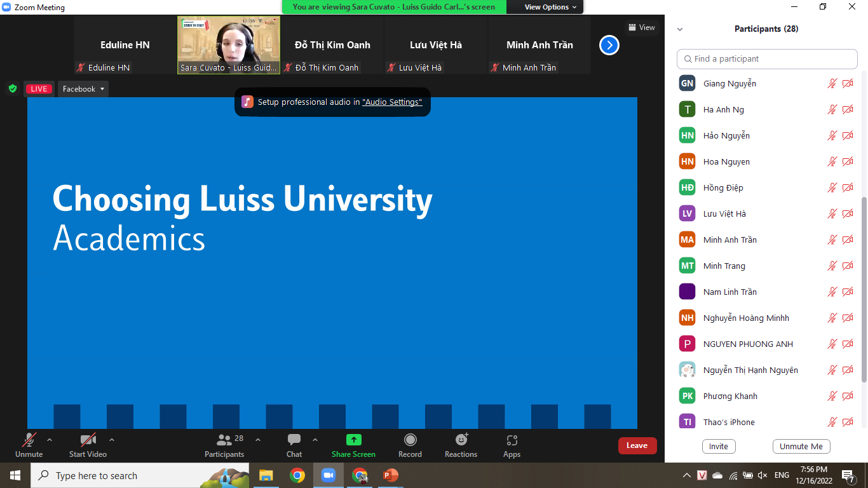Open the Participants icon in toolbar

(x=224, y=440)
